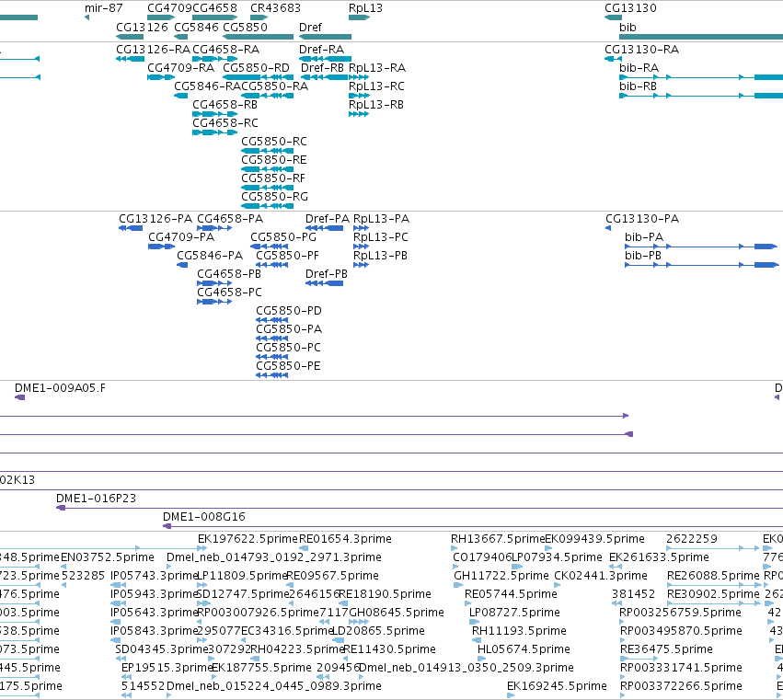
Task: Select the CG5846 gene label
Action: click(196, 27)
